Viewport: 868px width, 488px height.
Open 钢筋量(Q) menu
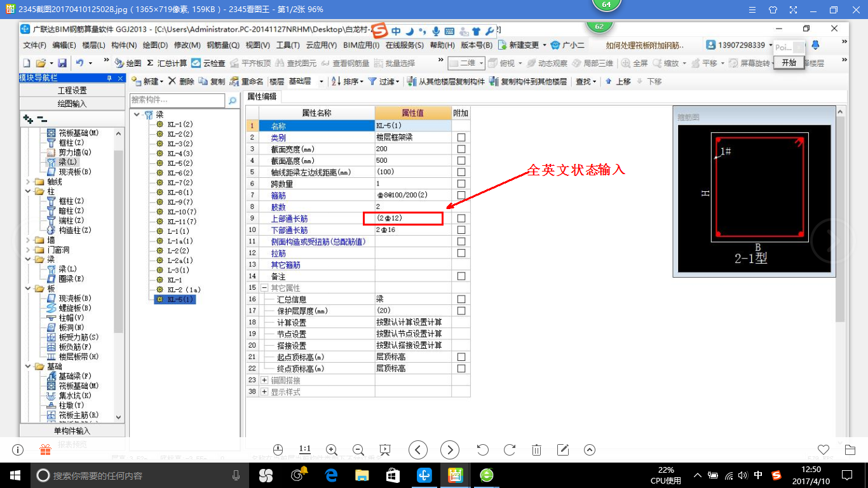tap(223, 45)
